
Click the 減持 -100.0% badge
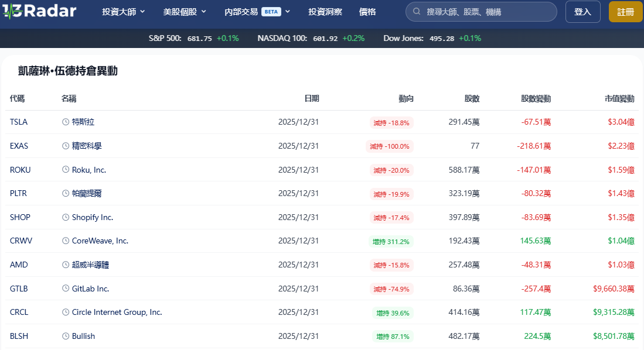(389, 146)
